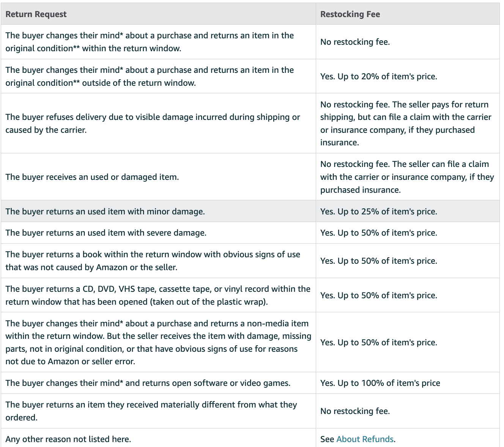Open the About Refunds link
The width and height of the screenshot is (504, 447).
click(x=365, y=439)
